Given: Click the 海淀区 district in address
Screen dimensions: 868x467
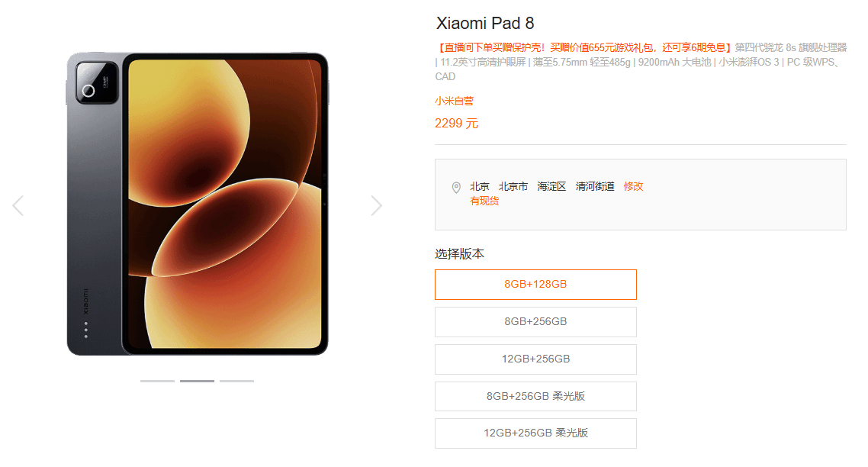Looking at the screenshot, I should click(551, 187).
